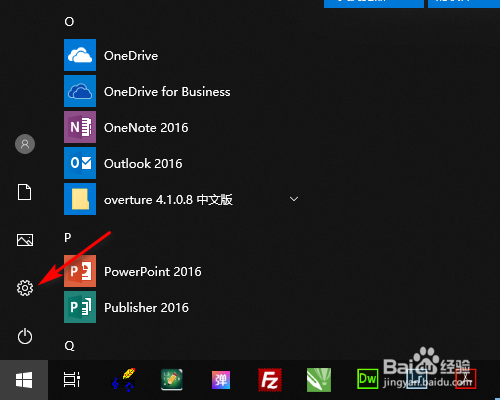Image resolution: width=500 pixels, height=400 pixels.
Task: Open Settings gear icon
Action: pyautogui.click(x=25, y=288)
